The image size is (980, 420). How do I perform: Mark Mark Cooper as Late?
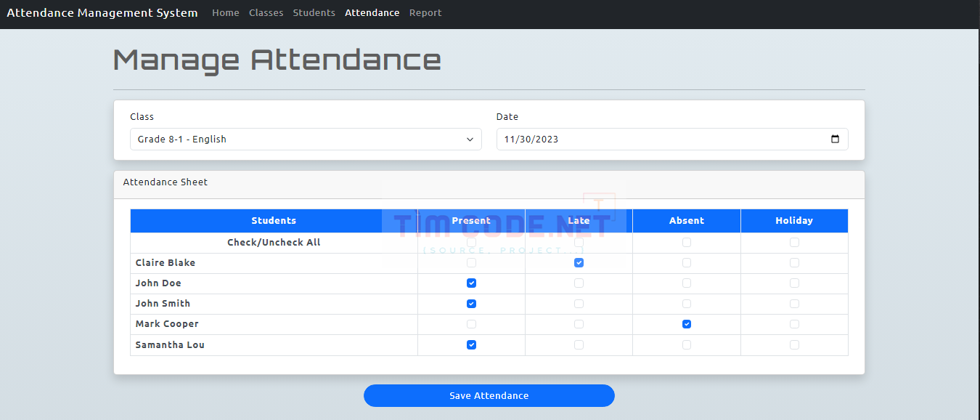[x=579, y=324]
